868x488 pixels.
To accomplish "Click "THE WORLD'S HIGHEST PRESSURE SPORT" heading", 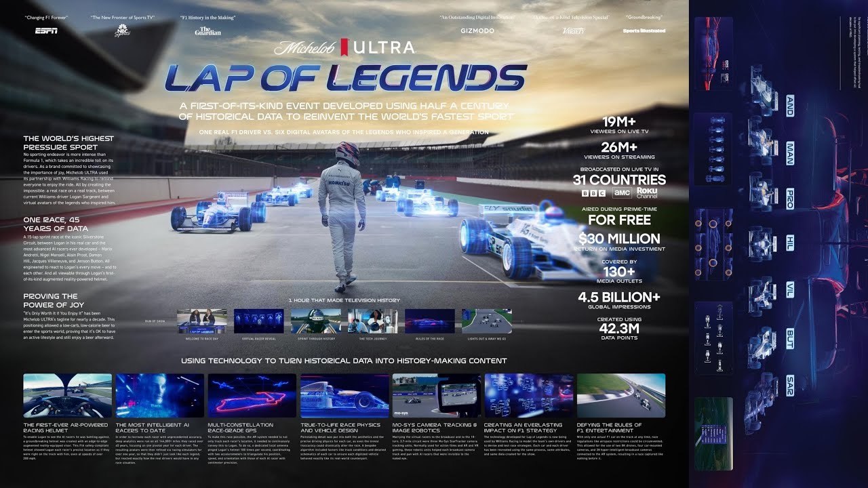I will click(68, 142).
